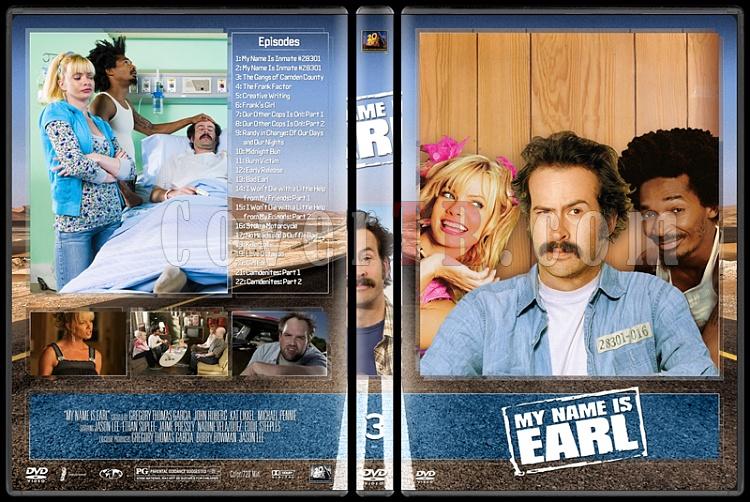The height and width of the screenshot is (502, 750).
Task: Click episode 11: Burn Victim
Action: tap(257, 161)
